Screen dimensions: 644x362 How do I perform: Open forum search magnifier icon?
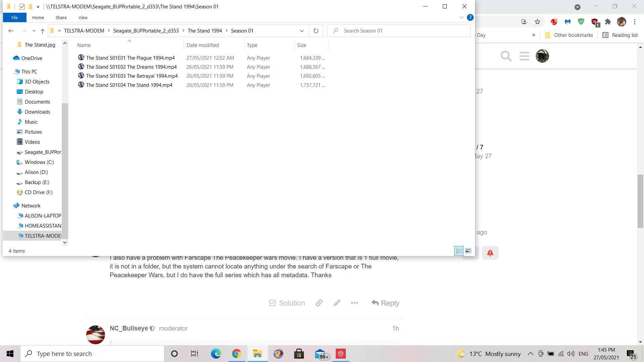[x=506, y=56]
